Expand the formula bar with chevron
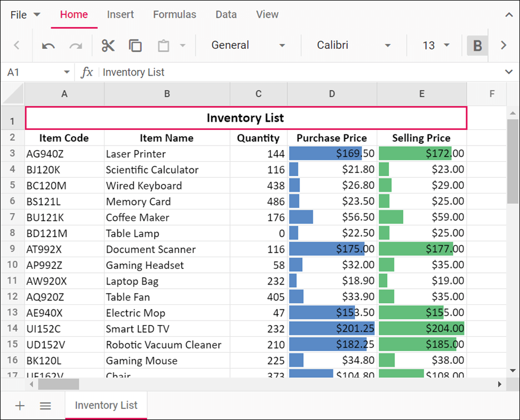520x420 pixels. 509,72
